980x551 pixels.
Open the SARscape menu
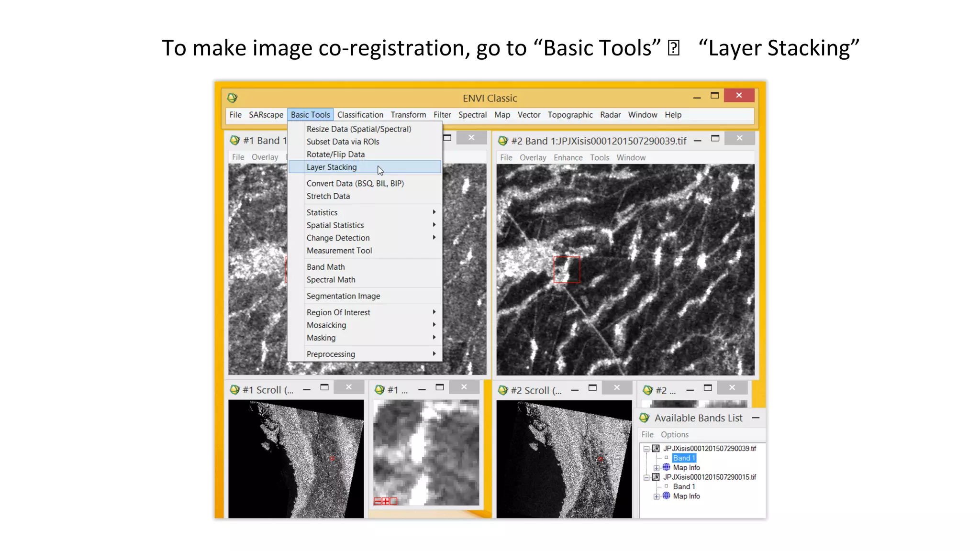point(266,115)
